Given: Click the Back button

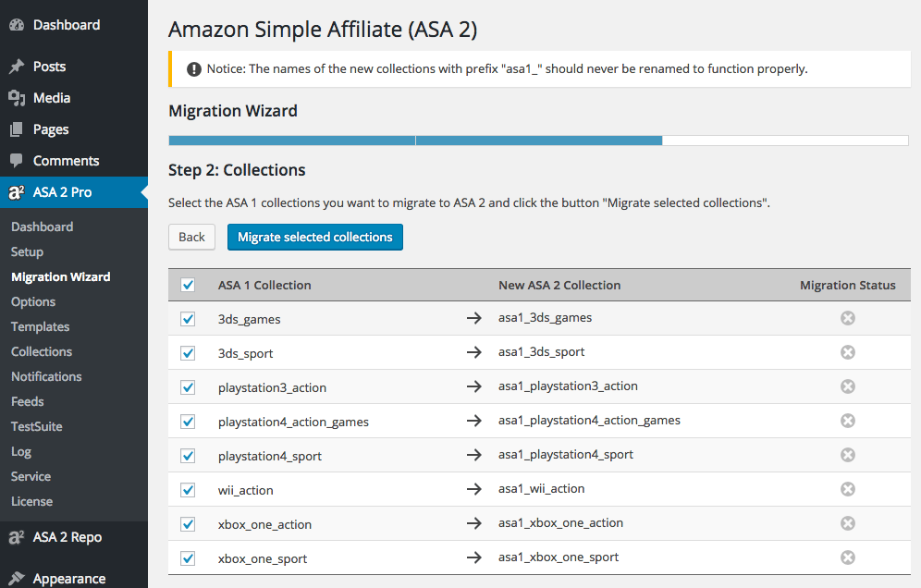Looking at the screenshot, I should [191, 237].
